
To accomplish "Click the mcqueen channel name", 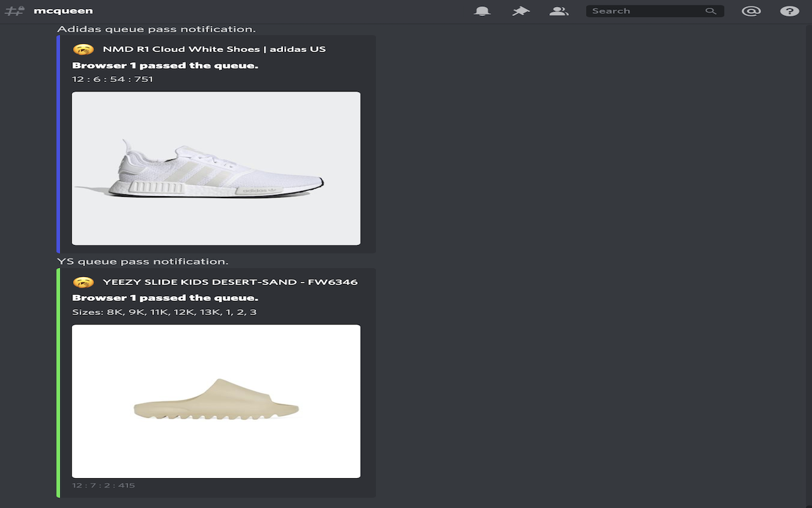I will 63,11.
